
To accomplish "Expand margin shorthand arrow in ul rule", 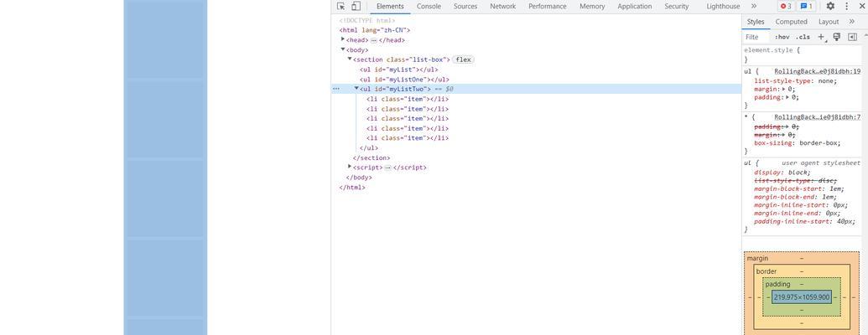I will 782,89.
